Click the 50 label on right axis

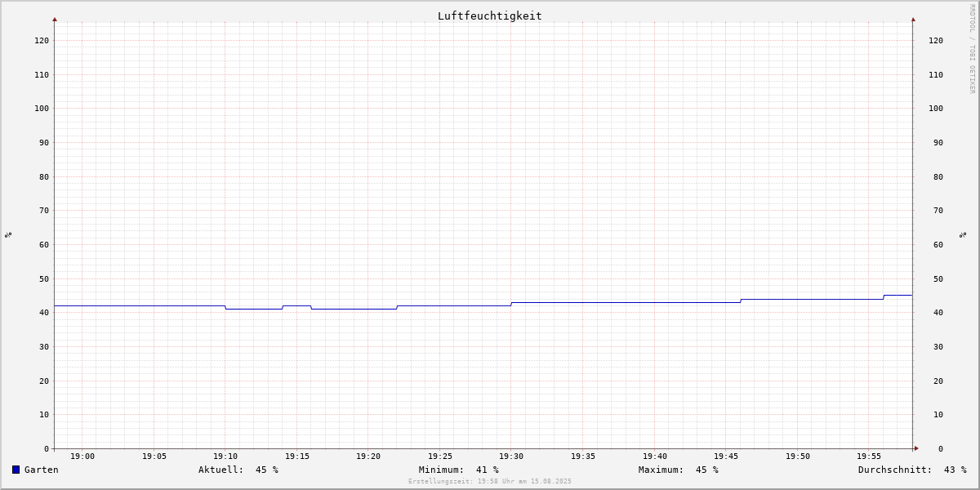click(938, 278)
